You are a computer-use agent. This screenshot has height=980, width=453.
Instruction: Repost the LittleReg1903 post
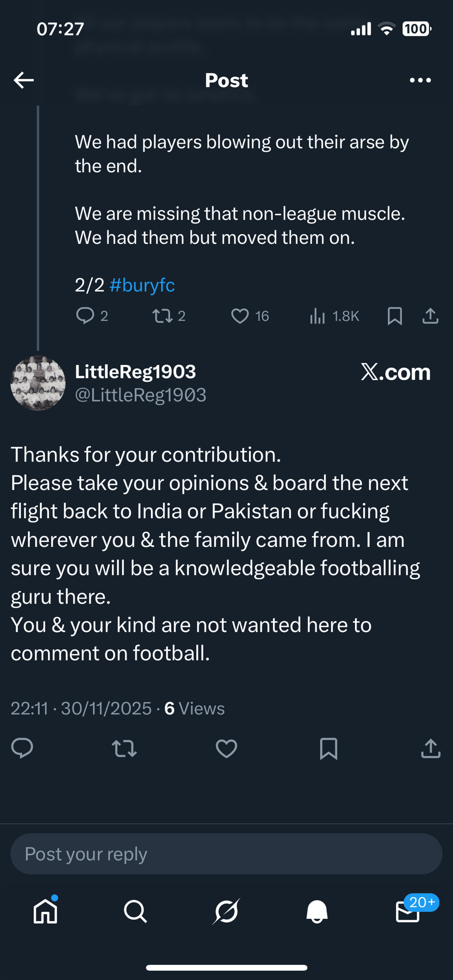tap(124, 748)
